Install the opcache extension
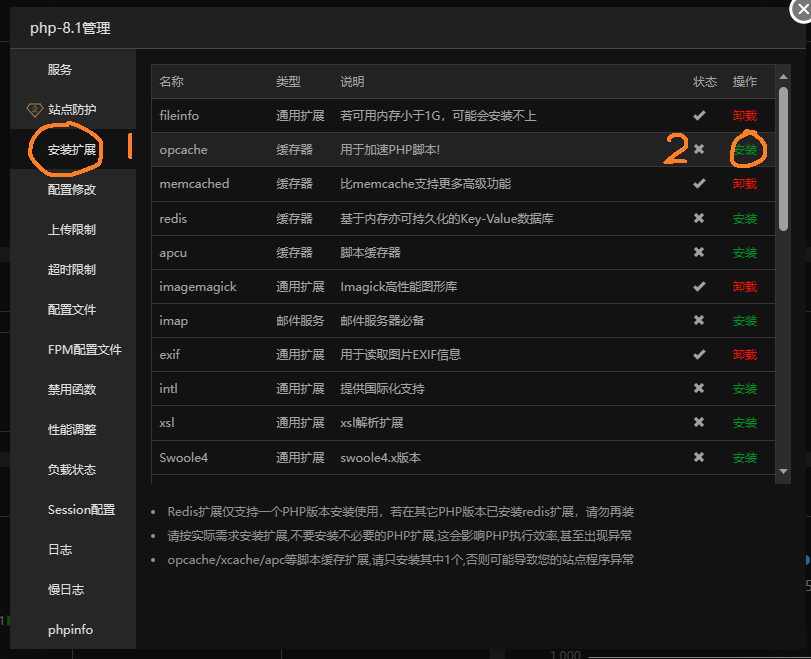Image resolution: width=811 pixels, height=659 pixels. (745, 150)
